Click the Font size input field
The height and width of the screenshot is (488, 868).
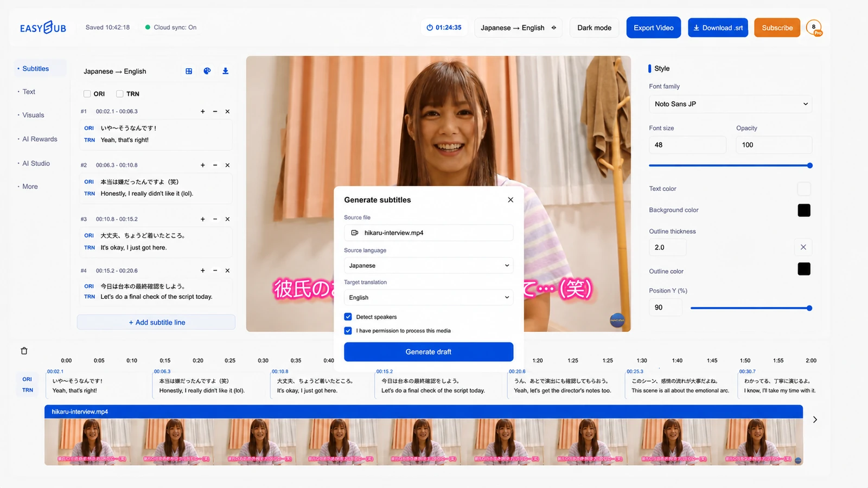coord(687,145)
